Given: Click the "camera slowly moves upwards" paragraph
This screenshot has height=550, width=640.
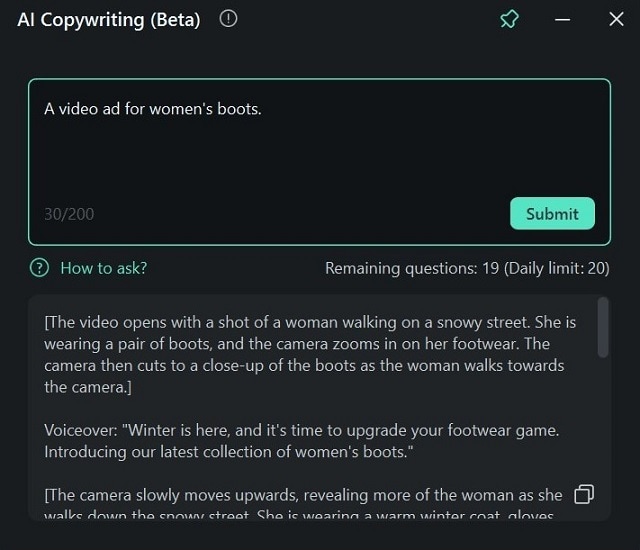Looking at the screenshot, I should tap(300, 505).
